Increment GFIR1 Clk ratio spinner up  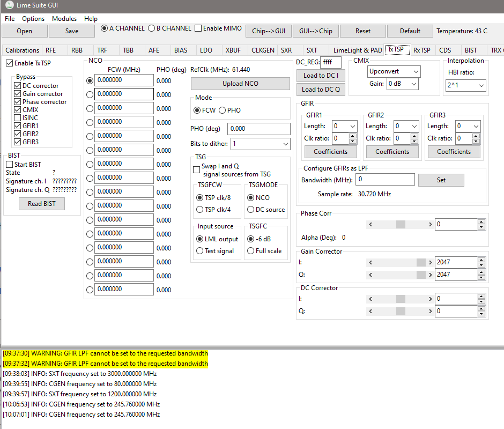[352, 136]
